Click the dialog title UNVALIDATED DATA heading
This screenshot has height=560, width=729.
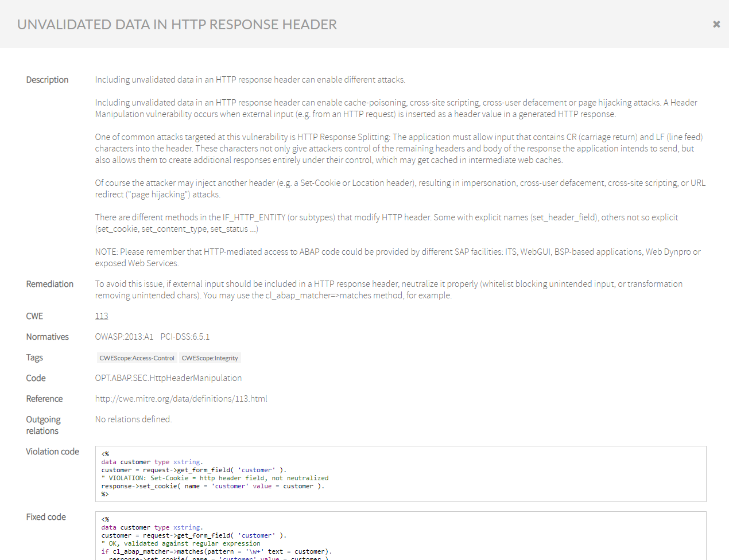point(177,24)
